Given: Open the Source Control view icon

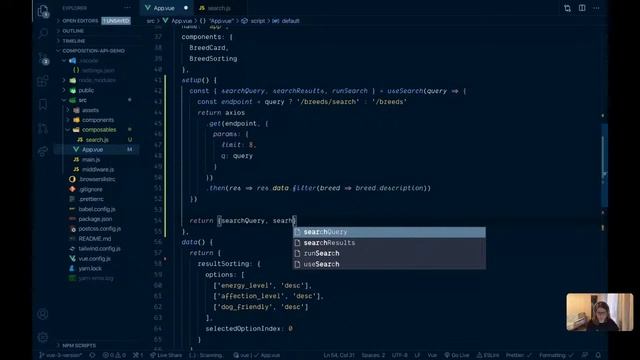Looking at the screenshot, I should 43,58.
